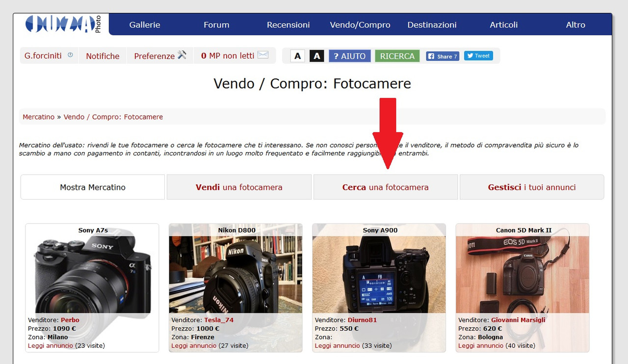Open the Sony A7s camera thumbnail
628x364 pixels.
[92, 275]
